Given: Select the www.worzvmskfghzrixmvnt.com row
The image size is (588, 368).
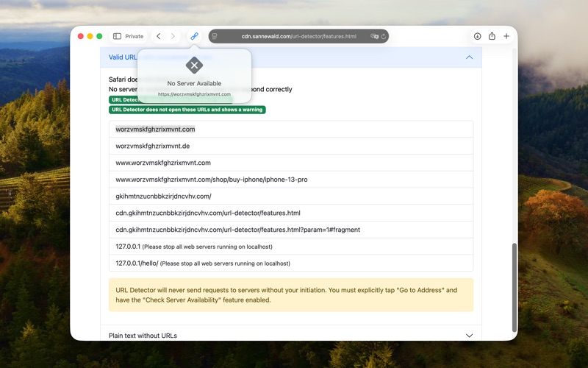Looking at the screenshot, I should click(291, 163).
